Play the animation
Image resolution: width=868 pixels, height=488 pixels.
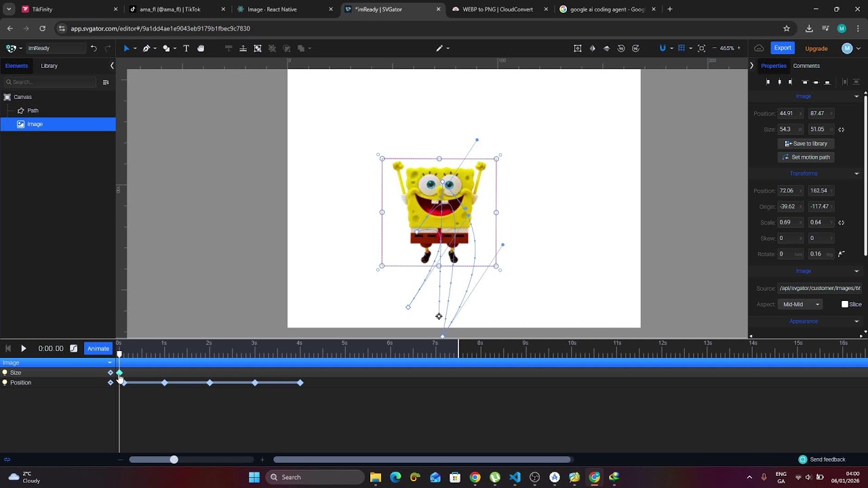point(23,348)
